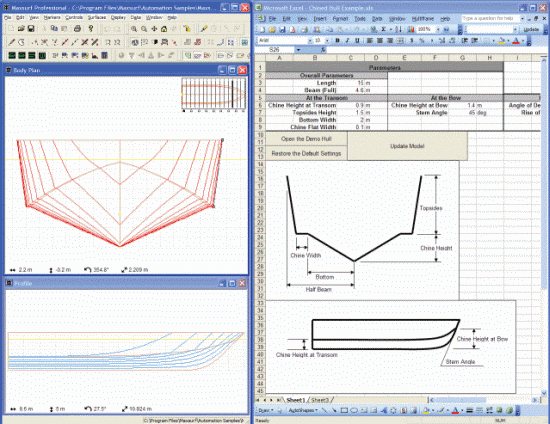Viewport: 550px width, 424px height.
Task: Select Line tool in Drawing toolbar
Action: point(324,410)
